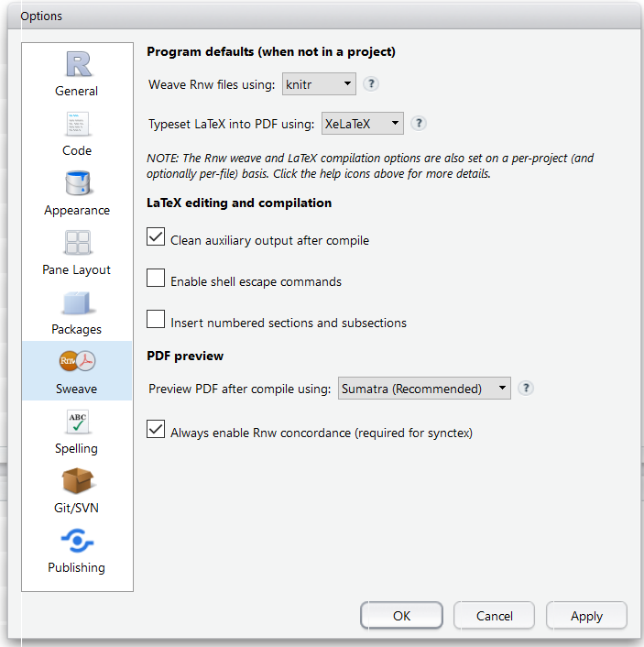The height and width of the screenshot is (647, 644).
Task: Click the Apply button
Action: pos(586,616)
